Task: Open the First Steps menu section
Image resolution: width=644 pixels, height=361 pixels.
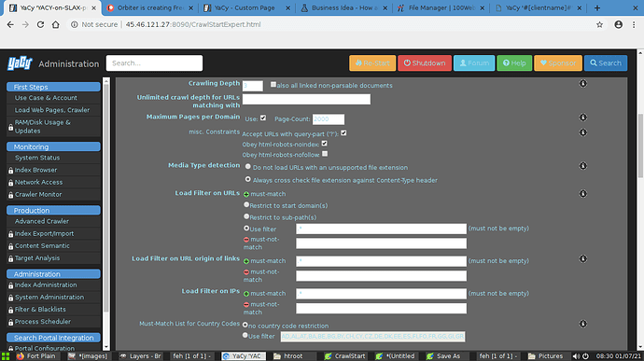Action: pos(53,87)
